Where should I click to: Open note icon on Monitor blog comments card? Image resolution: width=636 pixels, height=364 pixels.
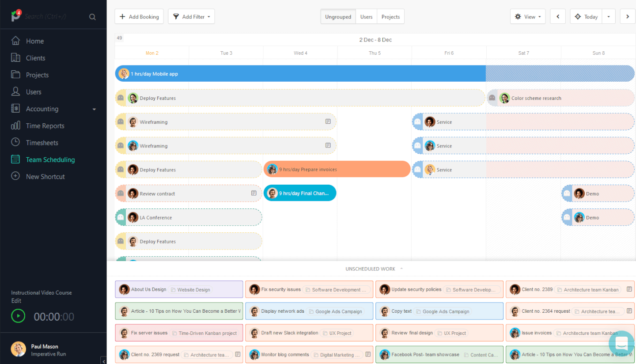[368, 354]
